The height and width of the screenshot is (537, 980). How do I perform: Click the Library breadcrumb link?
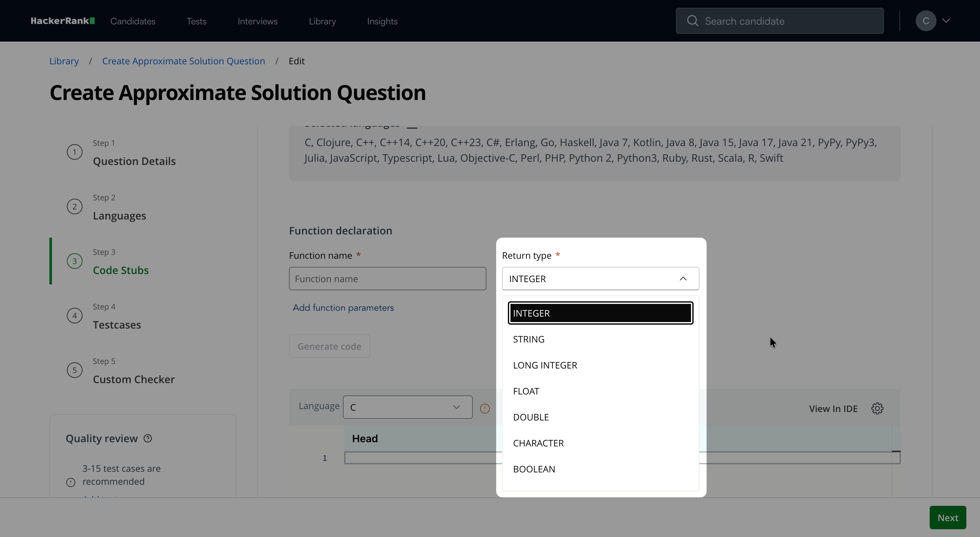(x=64, y=61)
